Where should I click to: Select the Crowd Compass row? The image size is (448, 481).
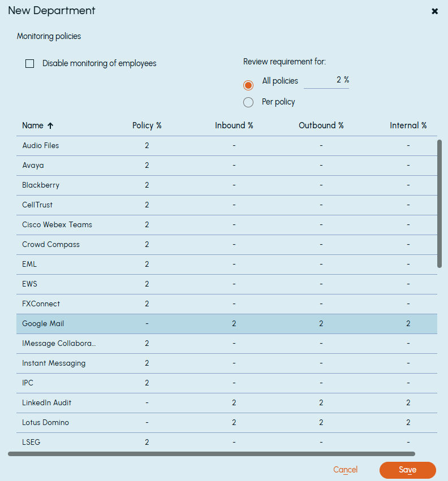tap(227, 245)
